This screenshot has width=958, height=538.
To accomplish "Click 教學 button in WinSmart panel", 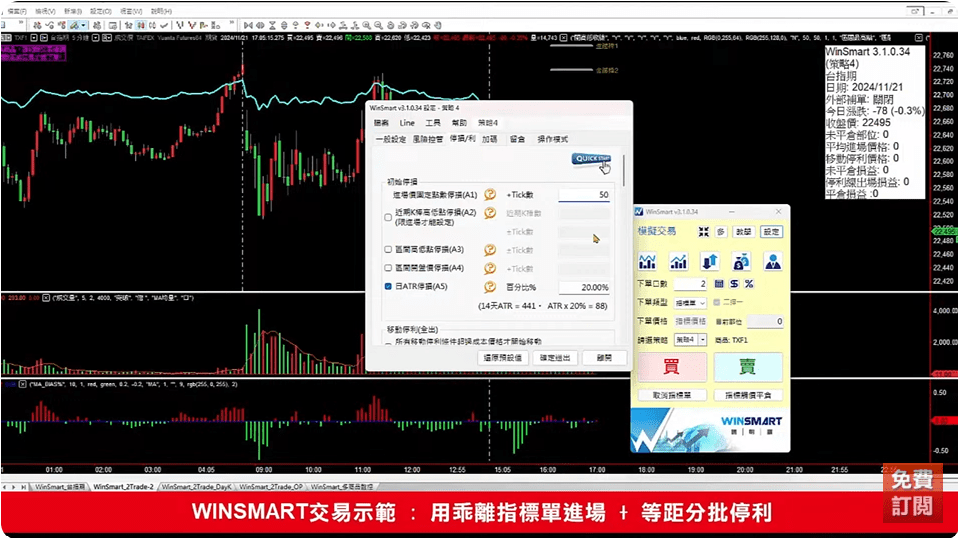I will (744, 231).
